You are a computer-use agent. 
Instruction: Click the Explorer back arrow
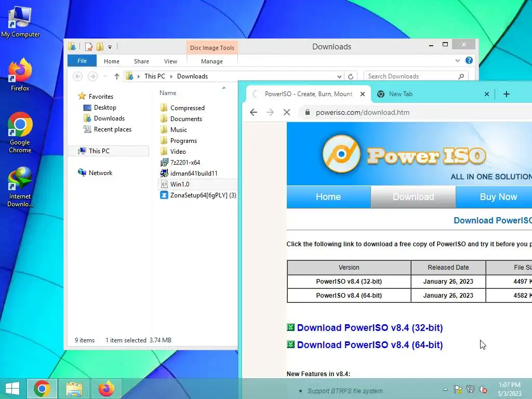[78, 76]
